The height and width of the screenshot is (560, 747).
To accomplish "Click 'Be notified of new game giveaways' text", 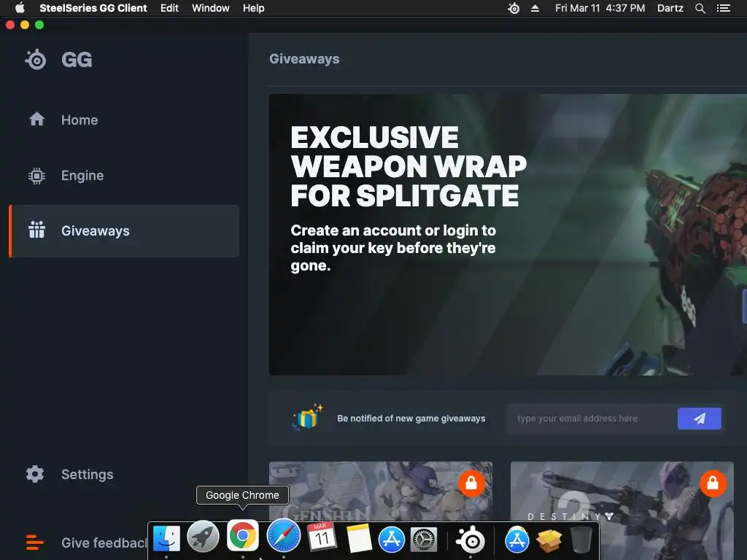I will pos(411,419).
